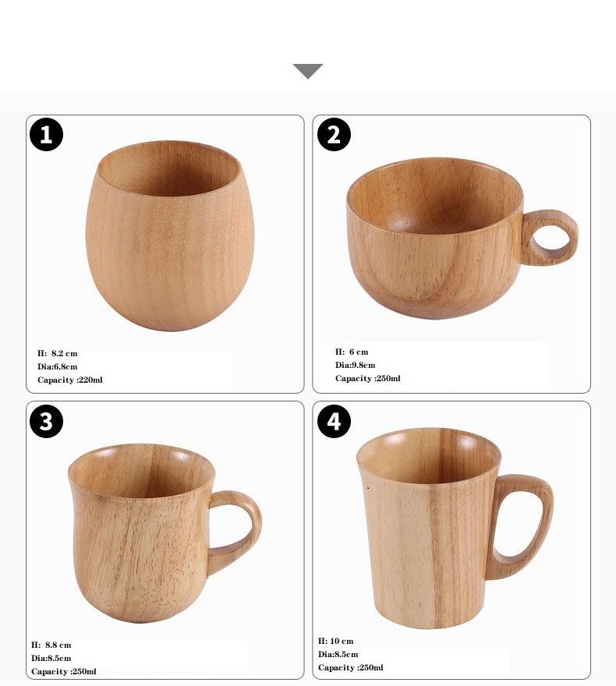616x686 pixels.
Task: Click the "Capacity :220ml" text
Action: [x=70, y=380]
